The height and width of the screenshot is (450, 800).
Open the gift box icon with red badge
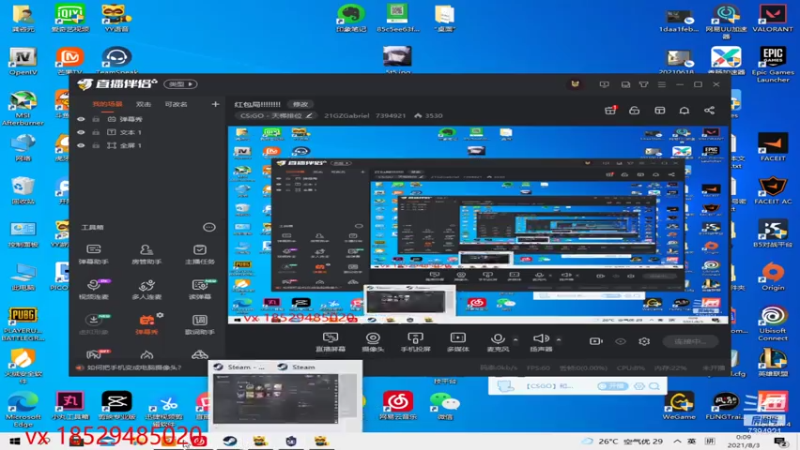(x=610, y=110)
